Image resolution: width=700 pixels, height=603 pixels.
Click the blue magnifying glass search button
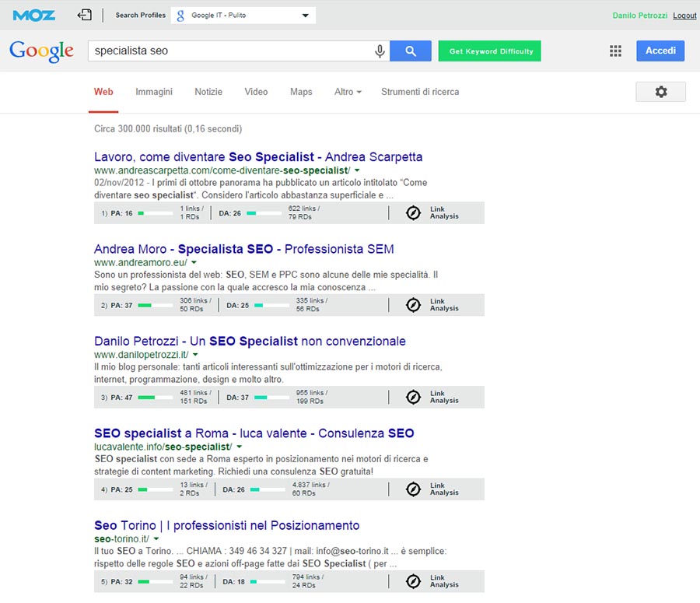[410, 51]
